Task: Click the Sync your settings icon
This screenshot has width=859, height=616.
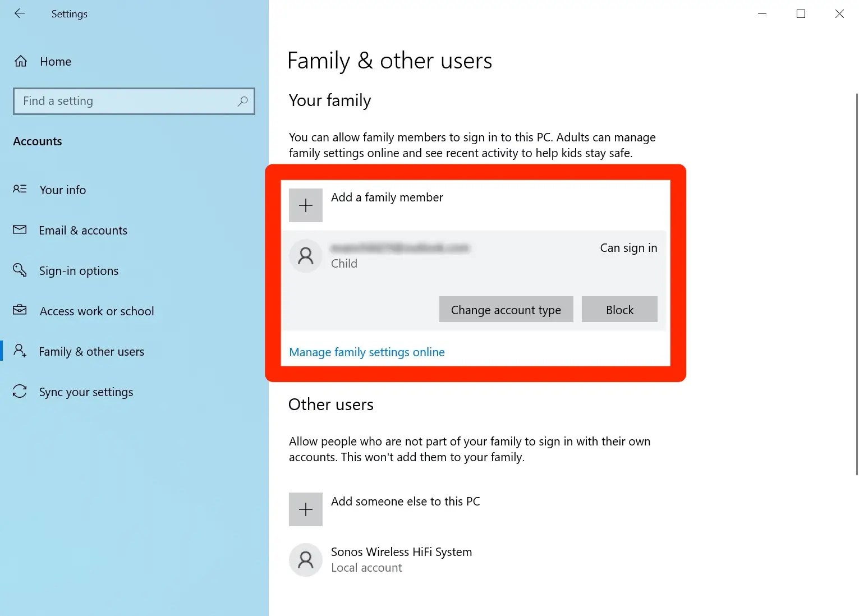Action: (20, 391)
